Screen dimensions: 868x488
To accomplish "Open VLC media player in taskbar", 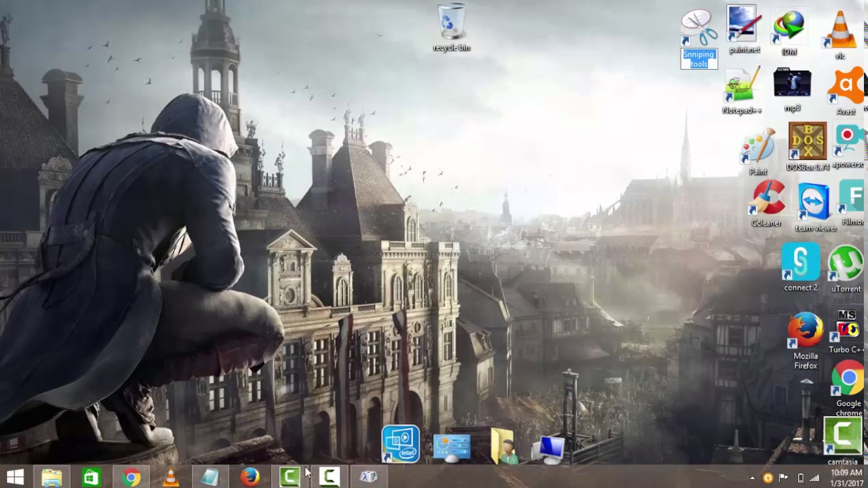I will click(170, 477).
